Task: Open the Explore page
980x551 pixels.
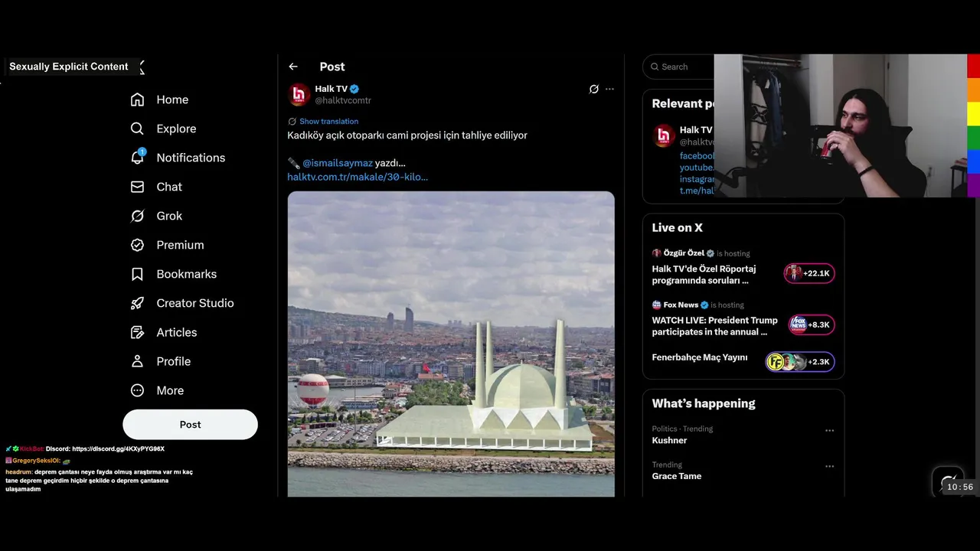Action: (x=163, y=129)
